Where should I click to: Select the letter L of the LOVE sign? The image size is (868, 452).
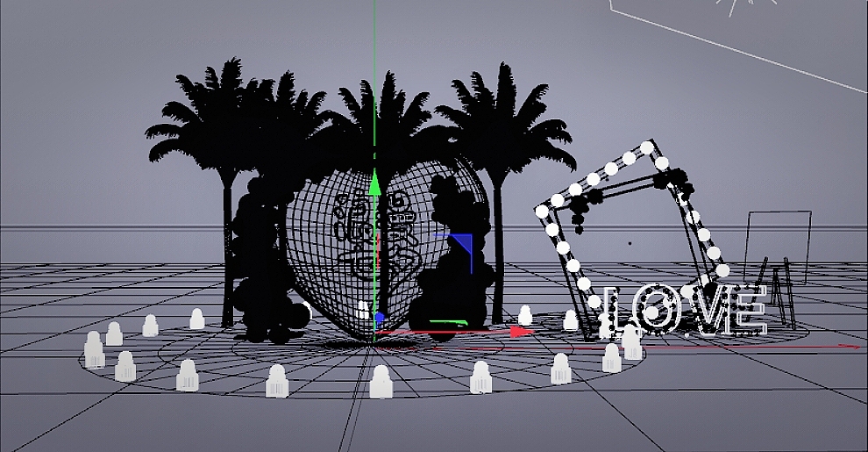612,312
